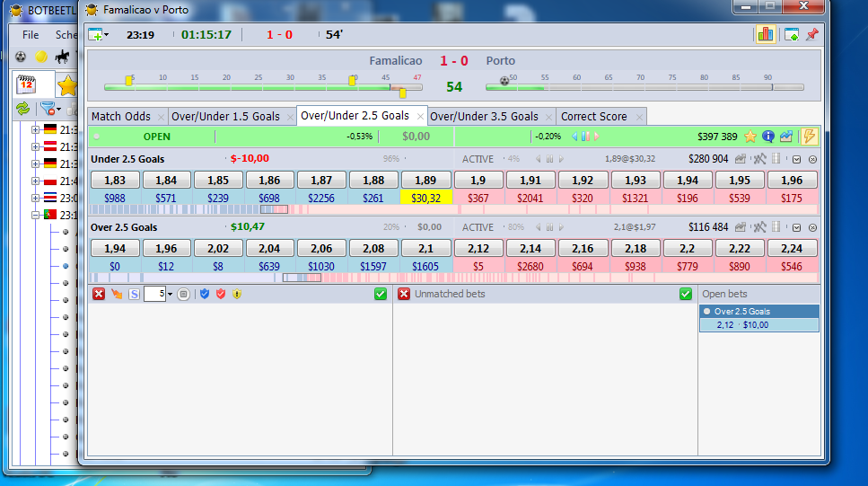Open the Under 2.5 Goals ladder grid icon
This screenshot has width=868, height=486.
coord(776,158)
